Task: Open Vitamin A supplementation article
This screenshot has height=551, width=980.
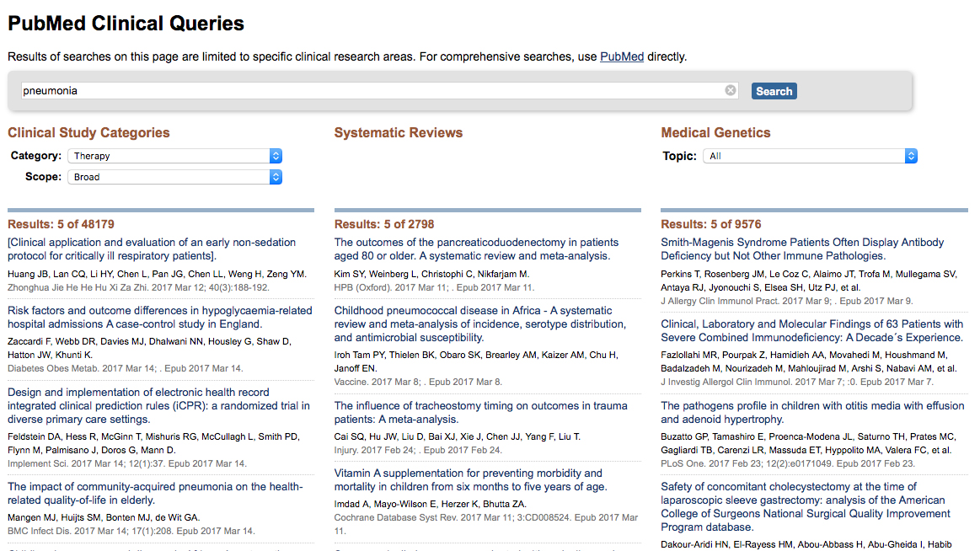Action: (x=471, y=479)
